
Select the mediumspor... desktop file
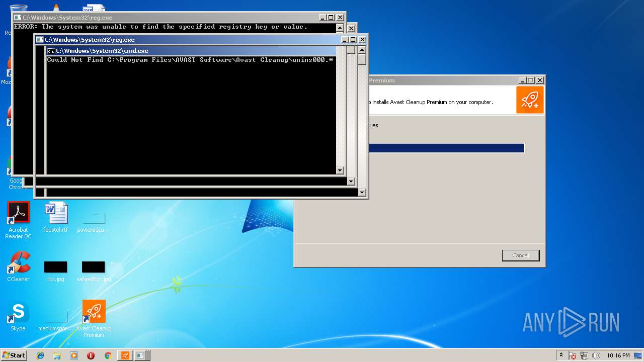coord(56,321)
